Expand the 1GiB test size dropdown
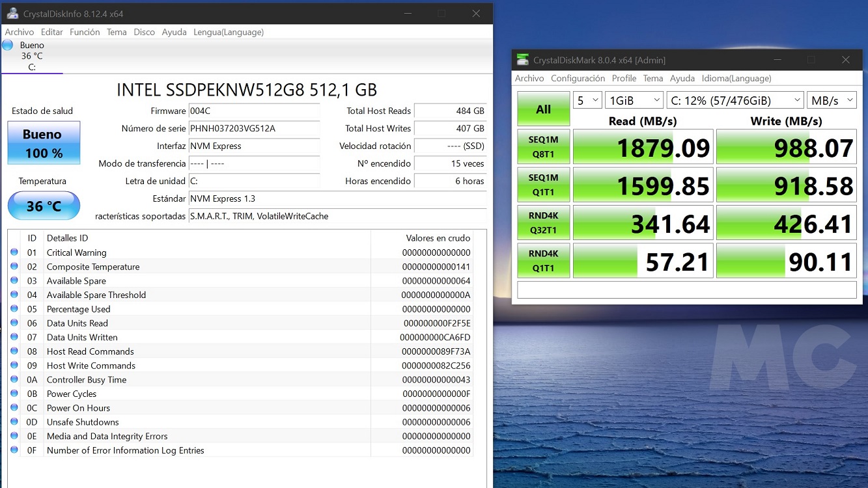The image size is (868, 488). click(x=634, y=100)
